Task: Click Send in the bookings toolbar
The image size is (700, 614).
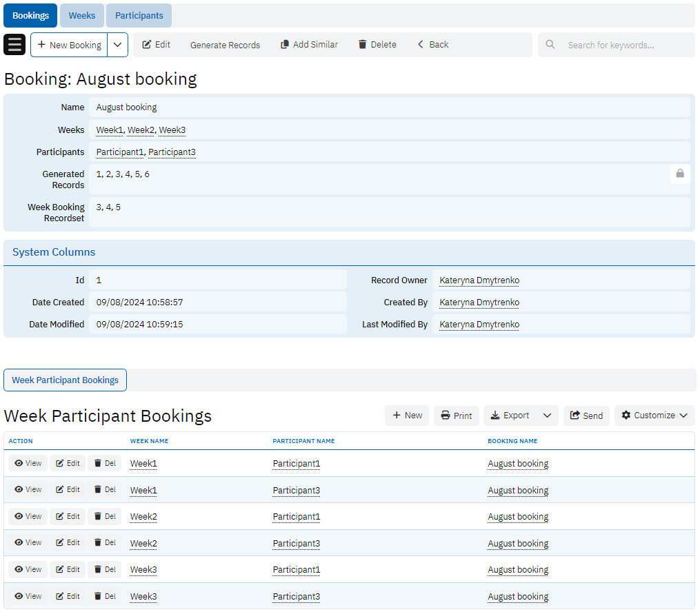Action: click(586, 416)
